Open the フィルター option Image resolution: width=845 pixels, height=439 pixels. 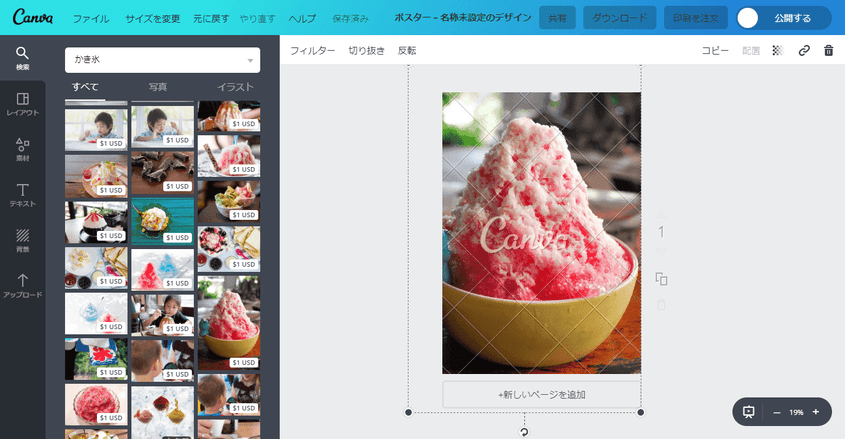pos(313,51)
